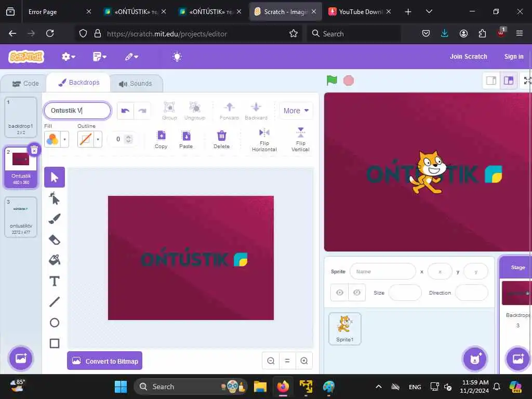
Task: Reload the browser page
Action: coord(50,33)
